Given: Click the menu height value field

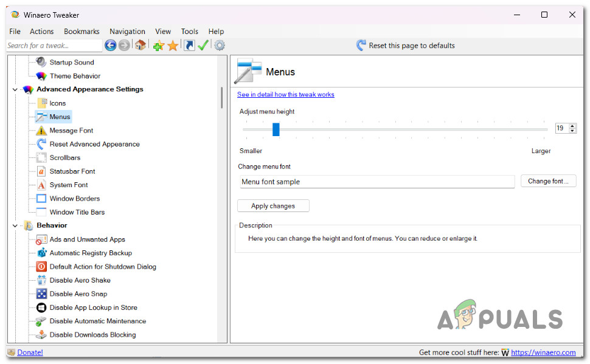Looking at the screenshot, I should pos(561,128).
